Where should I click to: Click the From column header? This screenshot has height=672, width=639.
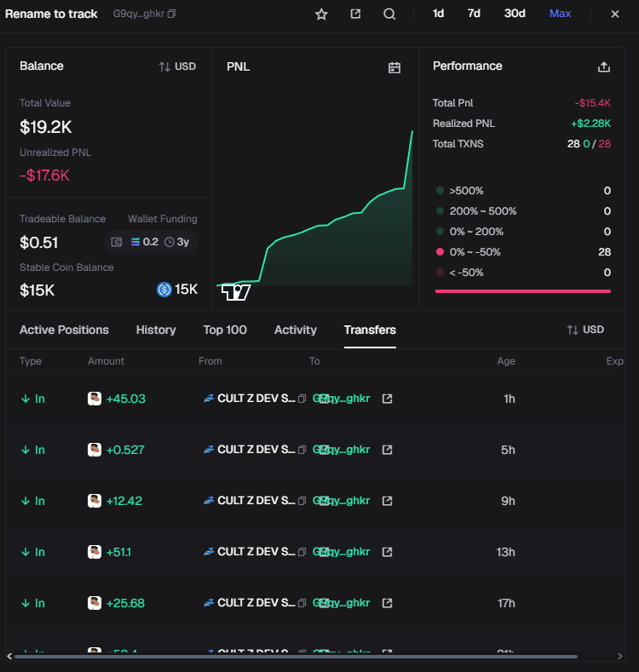[x=210, y=361]
